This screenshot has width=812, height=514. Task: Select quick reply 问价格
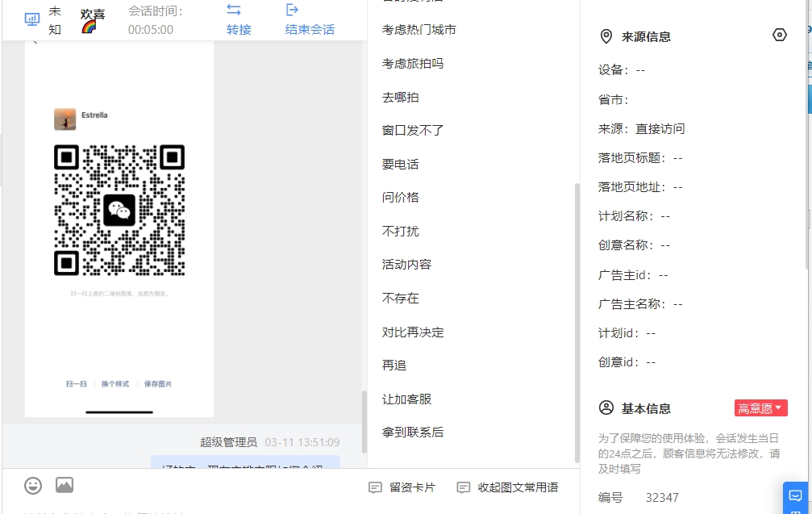click(400, 198)
